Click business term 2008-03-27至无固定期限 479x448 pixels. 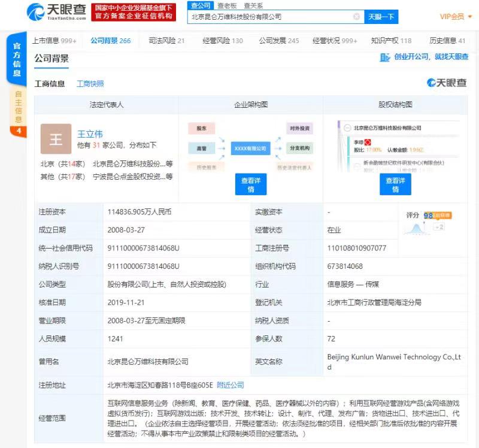pyautogui.click(x=146, y=320)
